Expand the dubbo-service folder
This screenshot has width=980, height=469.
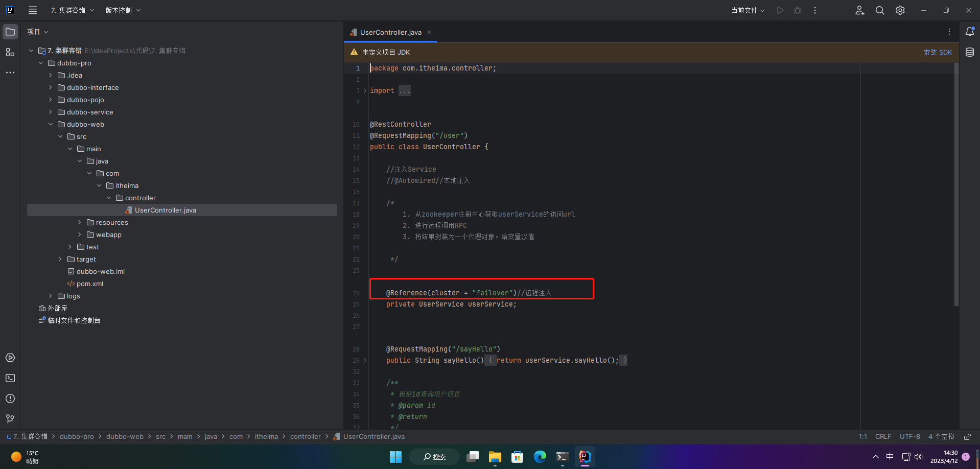[x=51, y=112]
